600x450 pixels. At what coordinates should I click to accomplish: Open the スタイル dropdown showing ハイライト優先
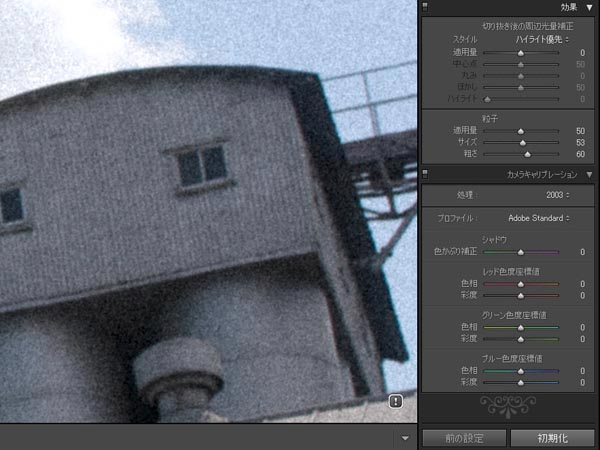(542, 39)
